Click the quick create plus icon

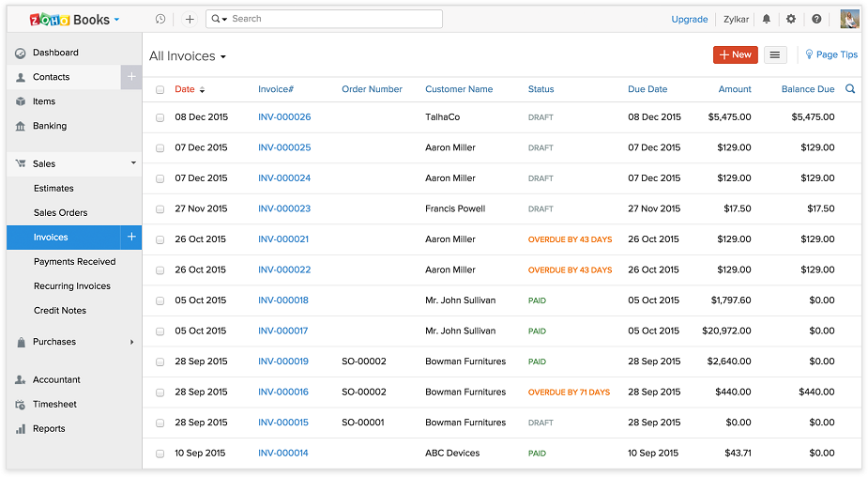190,20
